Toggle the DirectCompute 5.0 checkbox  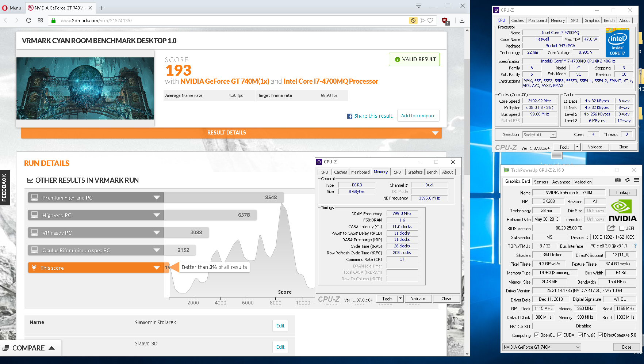(600, 335)
